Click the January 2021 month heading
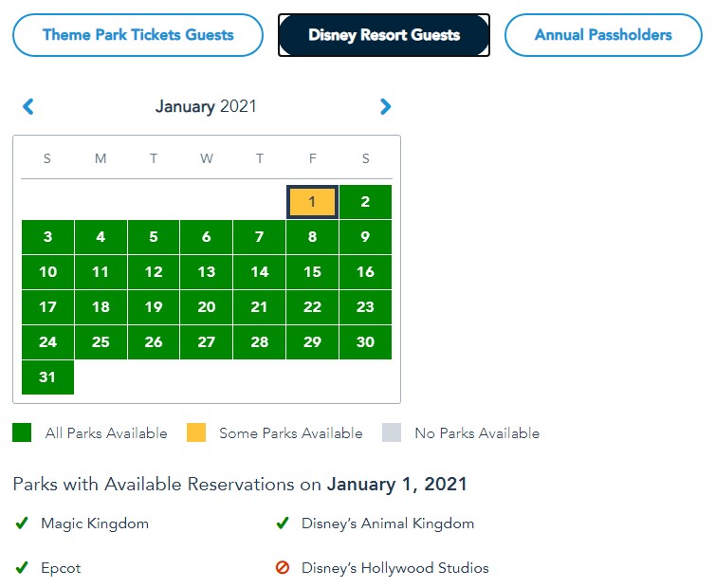 pyautogui.click(x=206, y=106)
